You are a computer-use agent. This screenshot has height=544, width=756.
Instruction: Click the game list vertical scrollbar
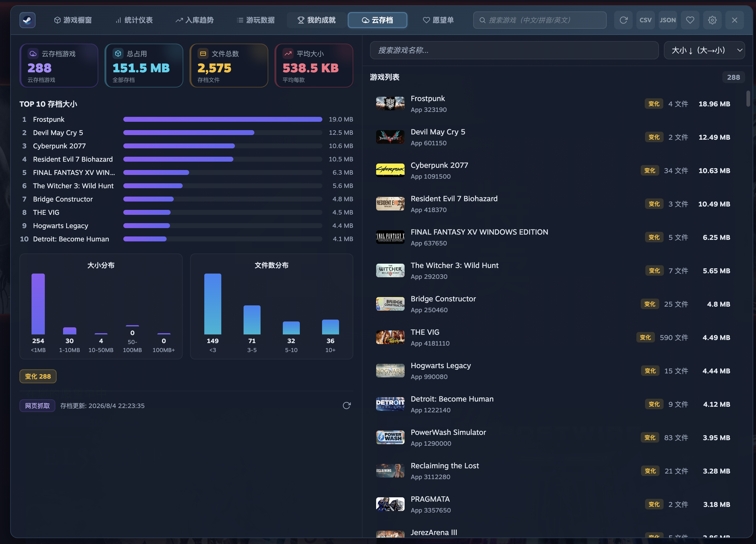748,99
